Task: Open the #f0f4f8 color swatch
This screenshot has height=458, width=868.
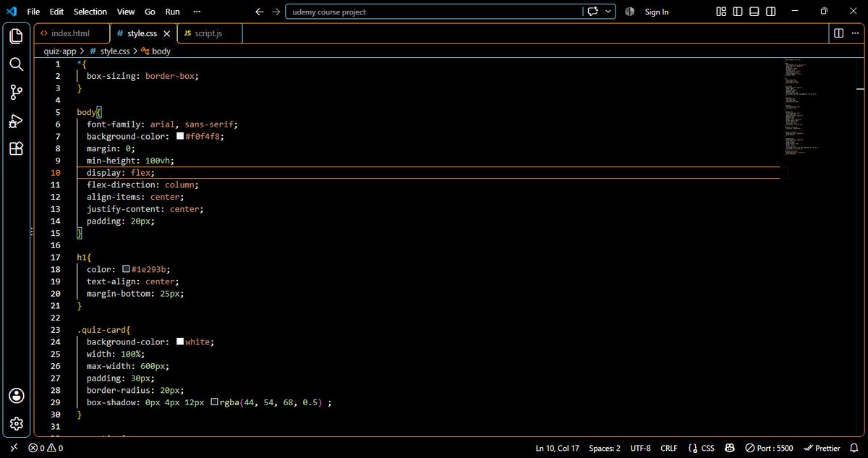Action: [x=180, y=136]
